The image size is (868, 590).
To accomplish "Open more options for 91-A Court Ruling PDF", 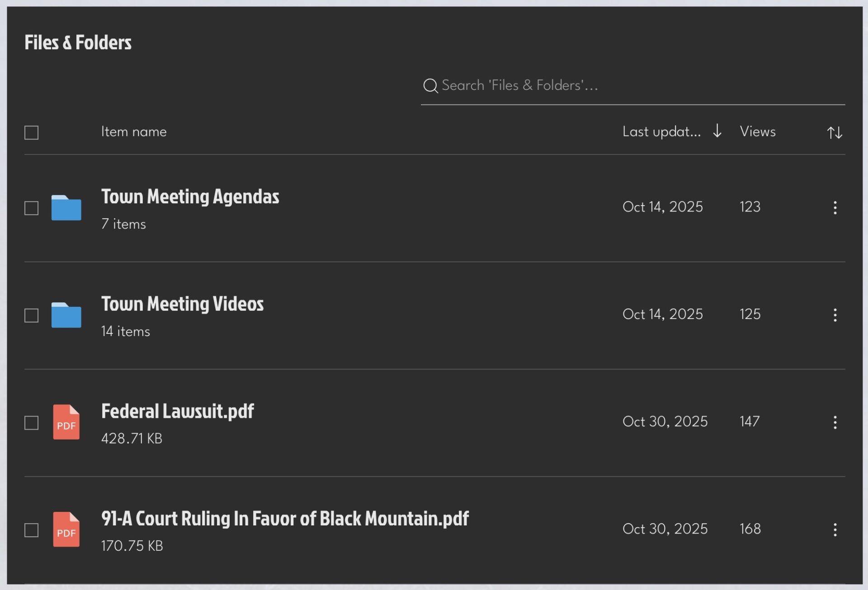I will pos(835,529).
